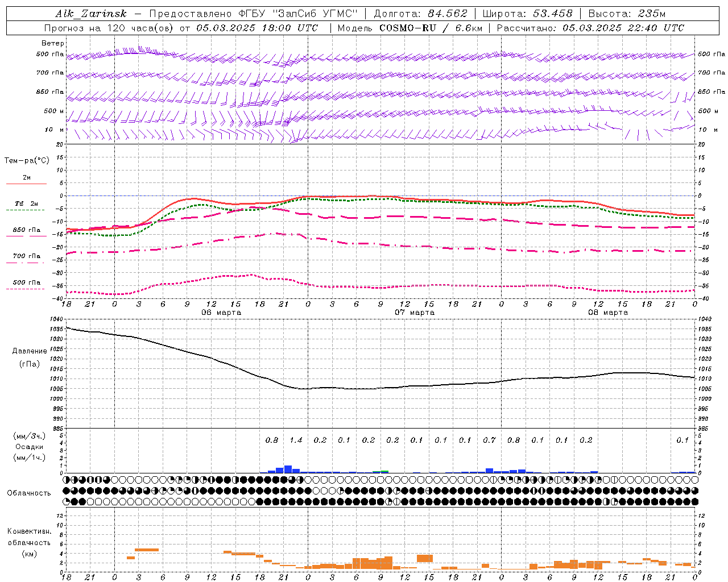The height and width of the screenshot is (582, 728).
Task: Click the Широта: 53.458 header field
Action: click(527, 14)
